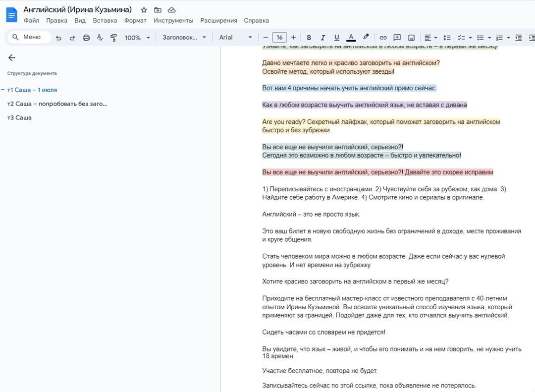Undo the last action

[x=58, y=38]
